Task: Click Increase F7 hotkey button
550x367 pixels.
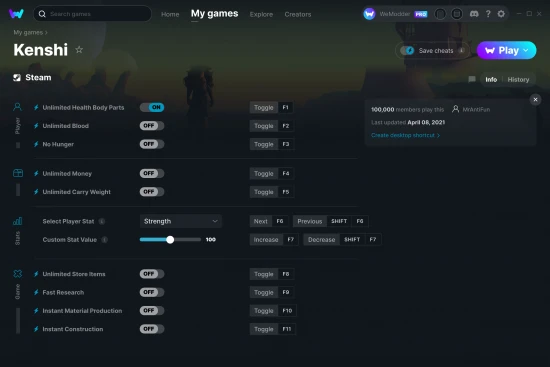Action: (274, 240)
